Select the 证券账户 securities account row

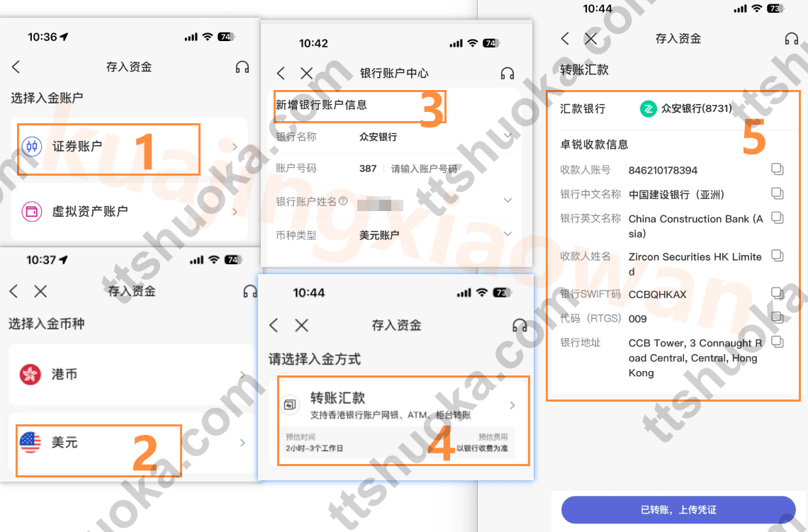coord(129,147)
